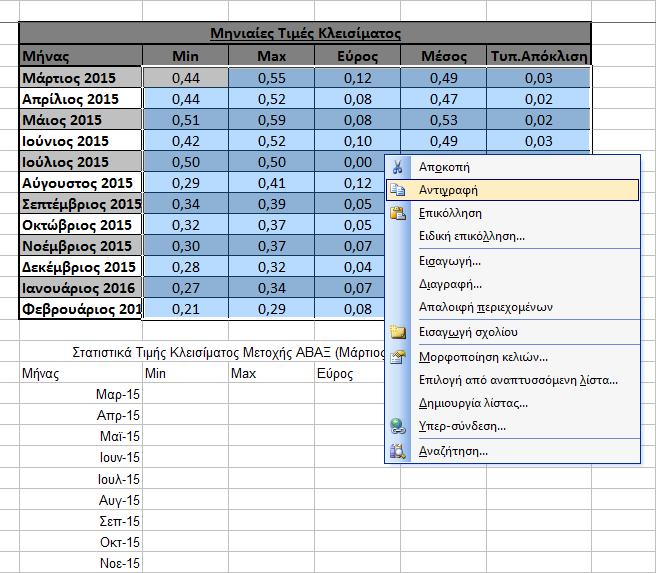656x573 pixels.
Task: Select the Μαρ-15 cell in the lower table
Action: (x=81, y=394)
